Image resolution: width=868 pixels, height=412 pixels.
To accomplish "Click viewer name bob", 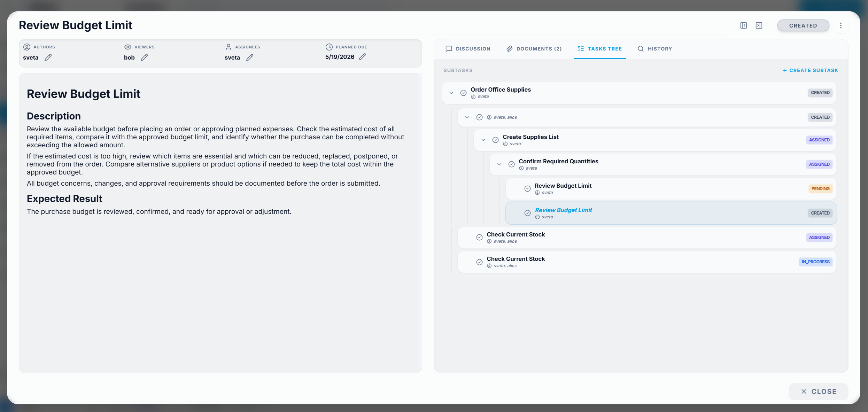I will click(129, 57).
